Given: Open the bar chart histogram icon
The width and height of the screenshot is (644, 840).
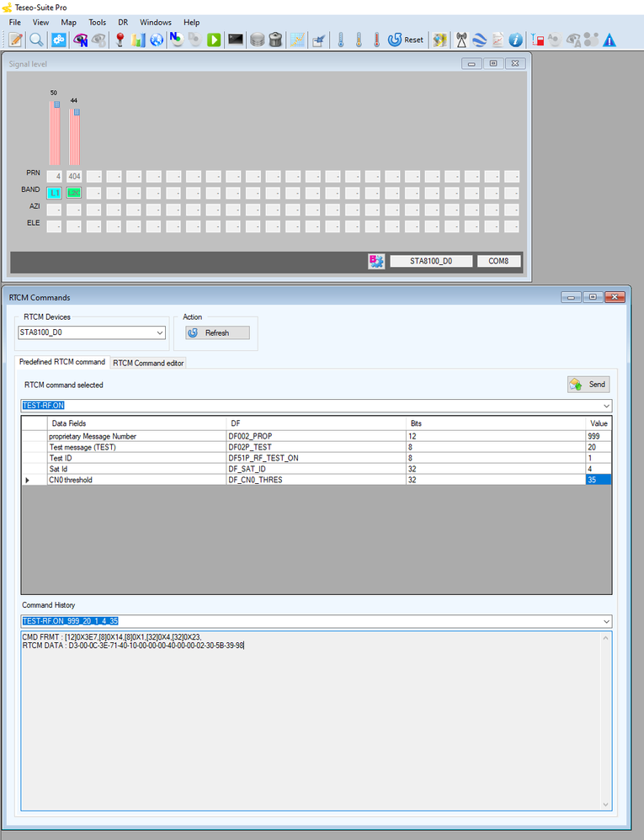Looking at the screenshot, I should click(x=138, y=40).
